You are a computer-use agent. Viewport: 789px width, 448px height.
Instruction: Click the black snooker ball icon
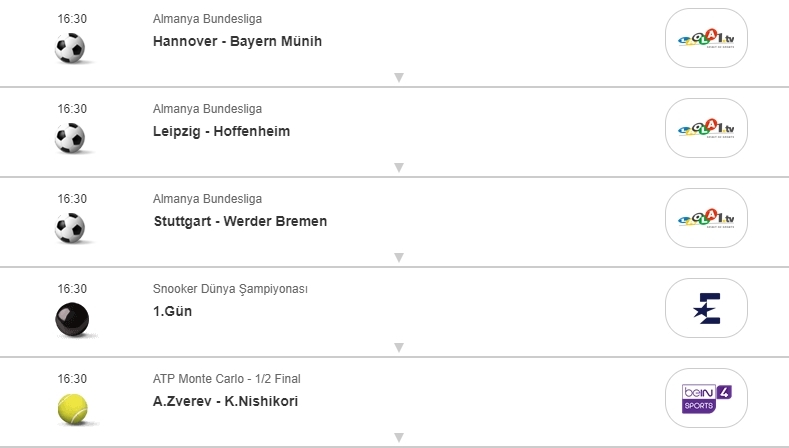point(71,318)
